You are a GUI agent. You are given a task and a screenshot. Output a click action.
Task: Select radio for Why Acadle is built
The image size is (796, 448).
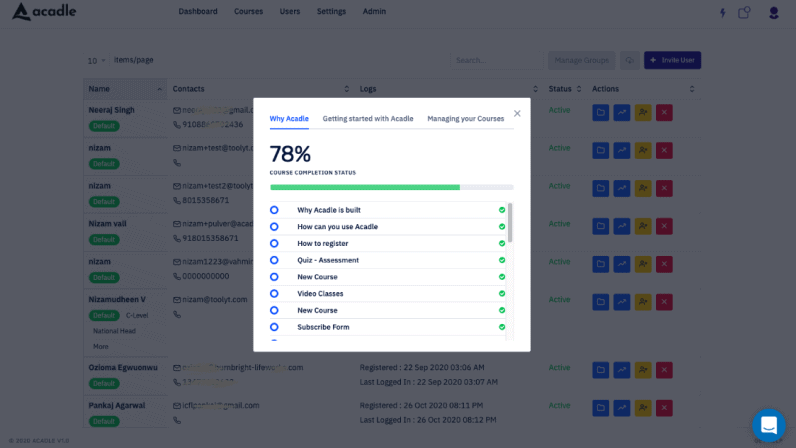point(274,210)
